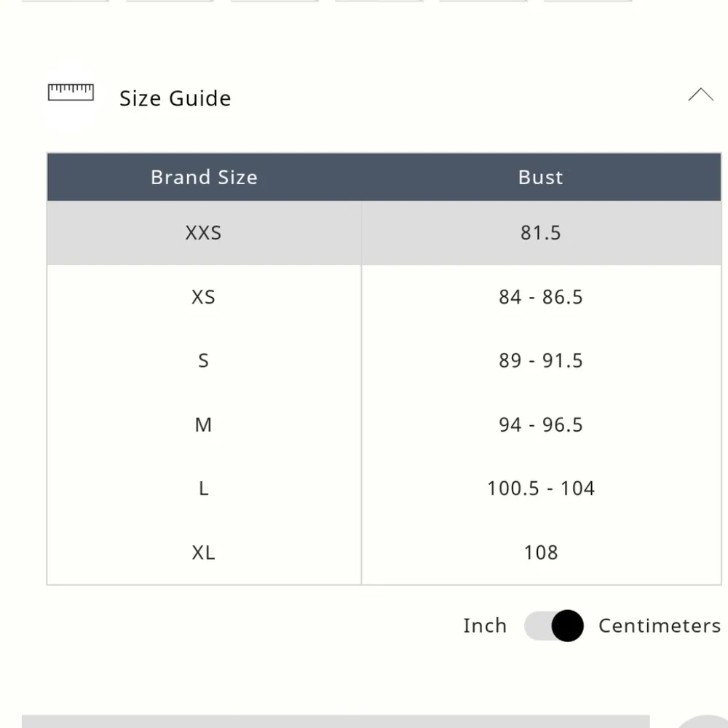
Task: Select the S brand size cell
Action: pyautogui.click(x=204, y=361)
